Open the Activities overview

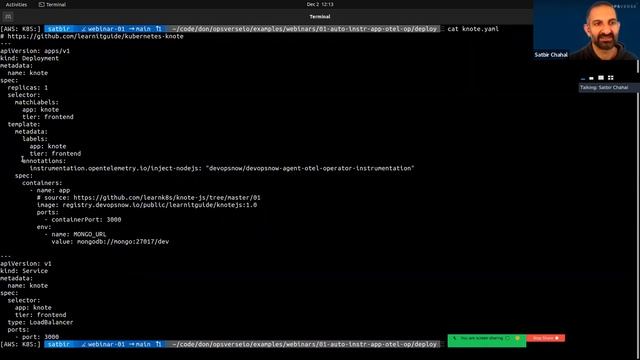[x=16, y=4]
